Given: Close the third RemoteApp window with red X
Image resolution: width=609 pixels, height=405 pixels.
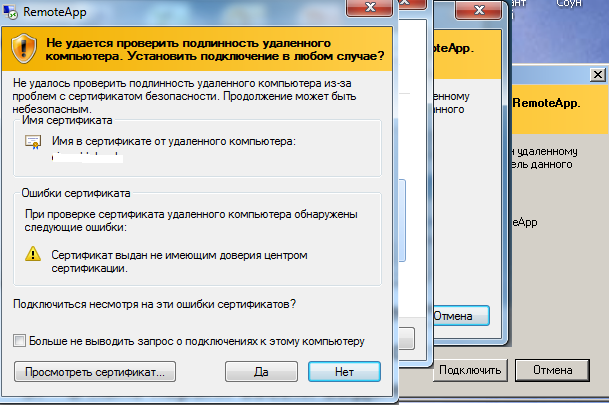Looking at the screenshot, I should click(479, 9).
